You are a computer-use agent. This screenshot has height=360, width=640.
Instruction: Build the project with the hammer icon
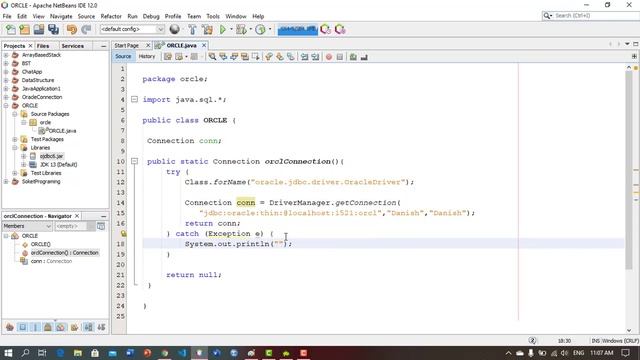click(x=192, y=29)
